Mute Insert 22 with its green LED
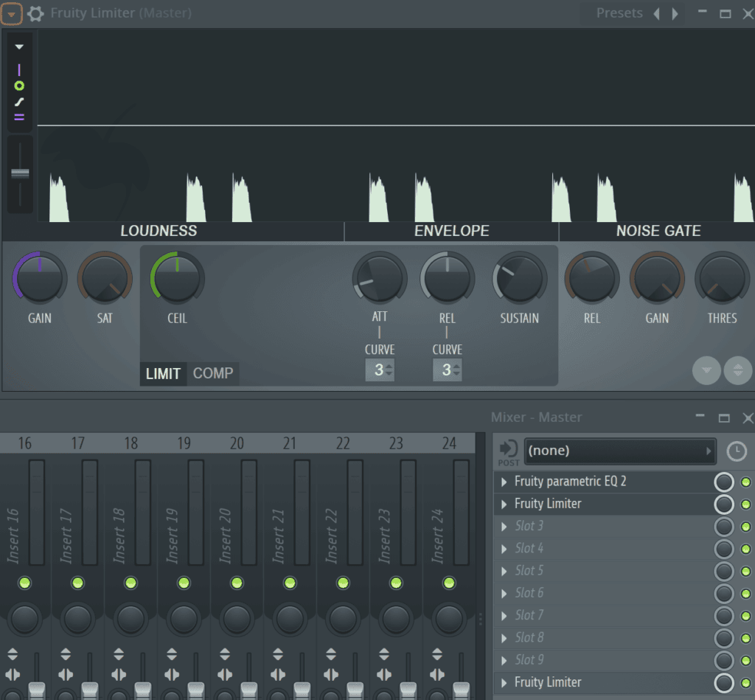This screenshot has height=700, width=755. coord(343,583)
